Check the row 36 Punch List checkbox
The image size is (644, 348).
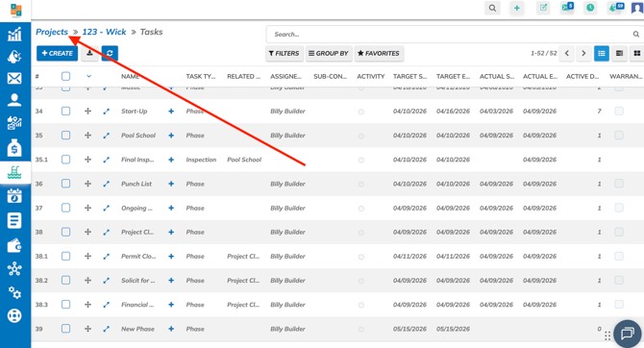65,184
